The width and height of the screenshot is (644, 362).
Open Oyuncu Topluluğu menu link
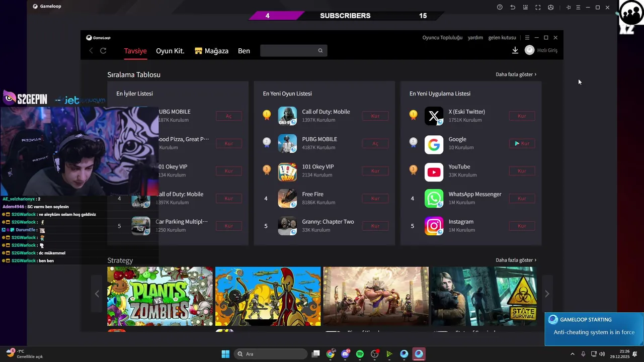pos(442,38)
